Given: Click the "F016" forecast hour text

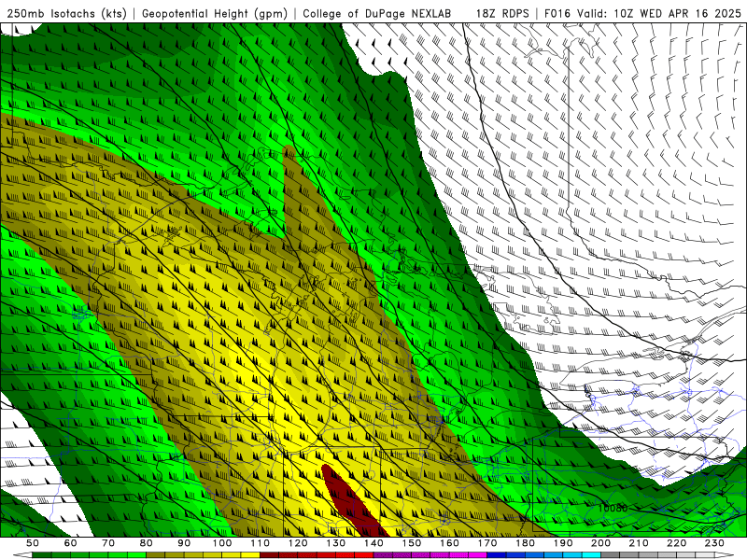Looking at the screenshot, I should tap(558, 14).
